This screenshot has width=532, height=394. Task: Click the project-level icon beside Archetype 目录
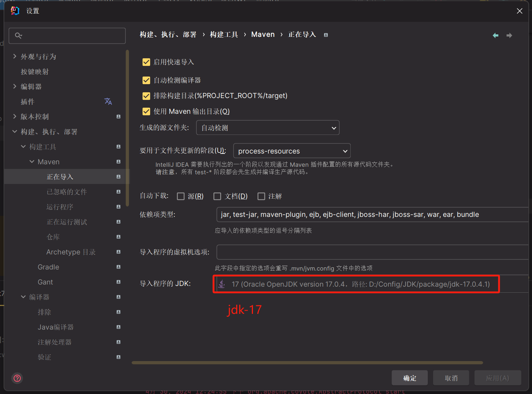coord(119,252)
